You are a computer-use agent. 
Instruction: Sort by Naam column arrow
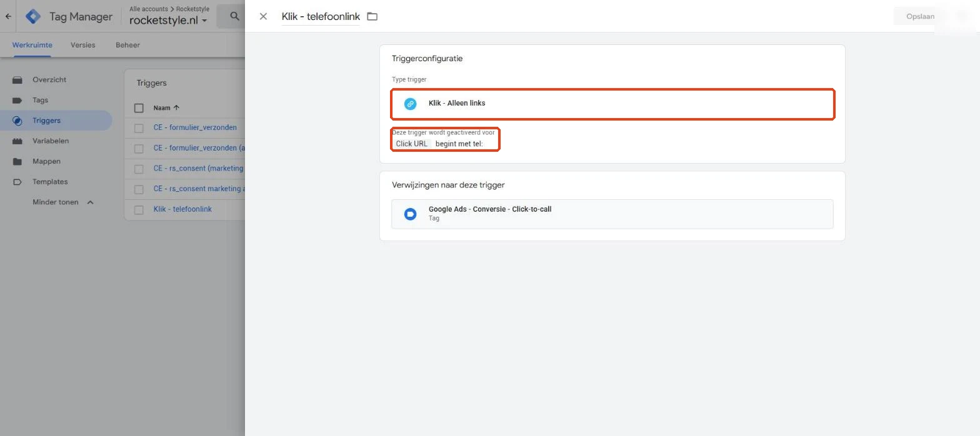coord(176,107)
